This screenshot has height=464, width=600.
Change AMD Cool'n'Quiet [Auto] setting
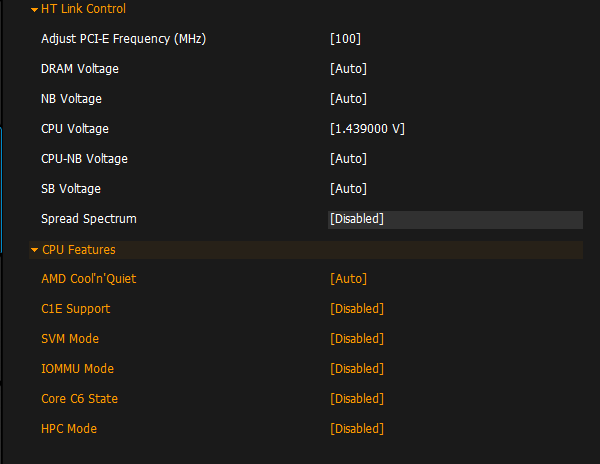[348, 279]
